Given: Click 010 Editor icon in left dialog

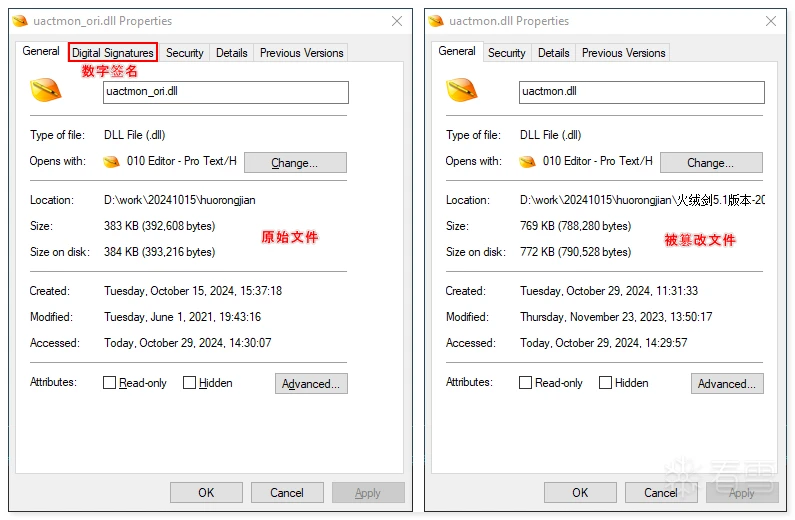Looking at the screenshot, I should click(111, 162).
